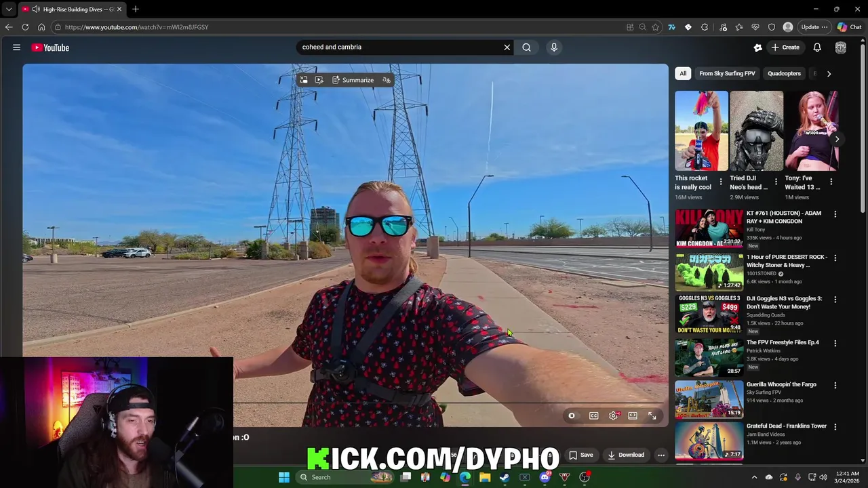Open the YouTube guide hamburger menu
The width and height of the screenshot is (868, 488).
tap(16, 47)
